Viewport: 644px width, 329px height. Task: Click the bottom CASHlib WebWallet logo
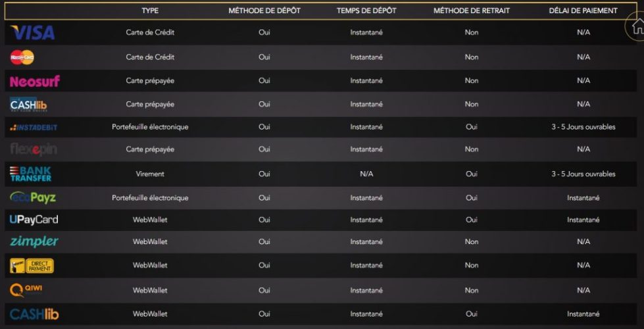coord(34,315)
